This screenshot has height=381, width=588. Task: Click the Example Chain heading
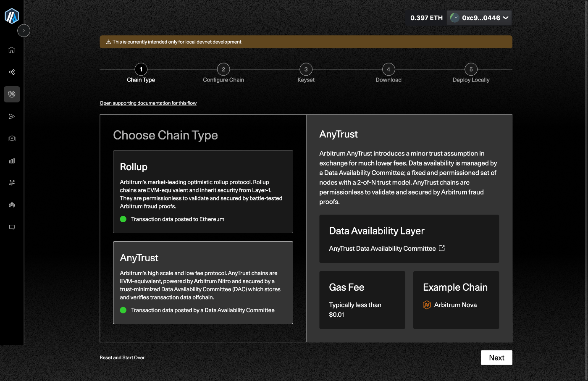click(455, 287)
